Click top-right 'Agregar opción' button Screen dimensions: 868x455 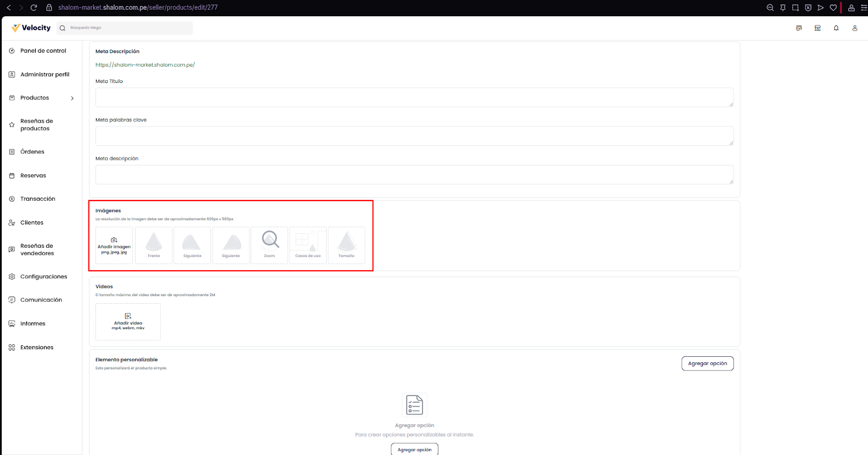click(x=707, y=363)
